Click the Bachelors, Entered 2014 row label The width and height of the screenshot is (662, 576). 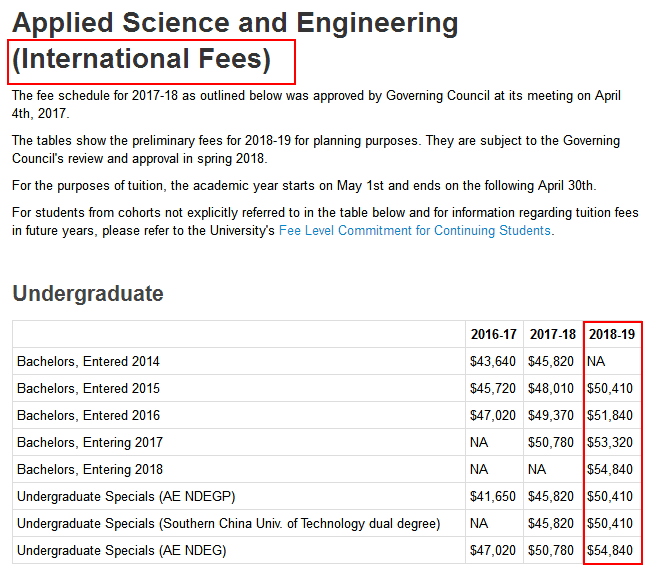[x=88, y=361]
